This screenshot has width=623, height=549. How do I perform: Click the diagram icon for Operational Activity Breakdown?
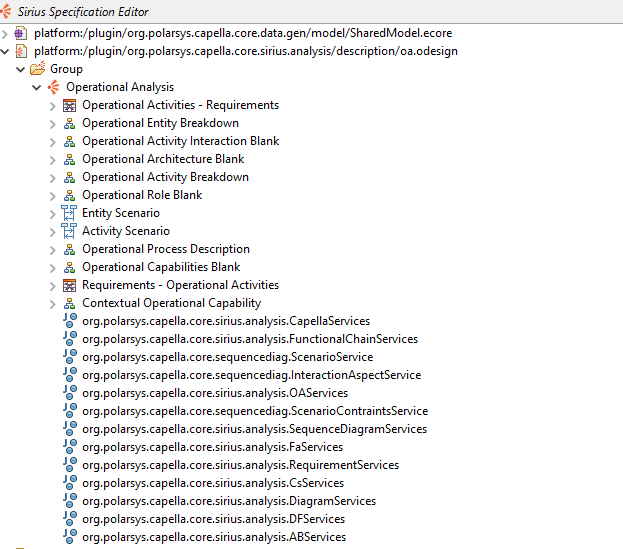point(70,178)
